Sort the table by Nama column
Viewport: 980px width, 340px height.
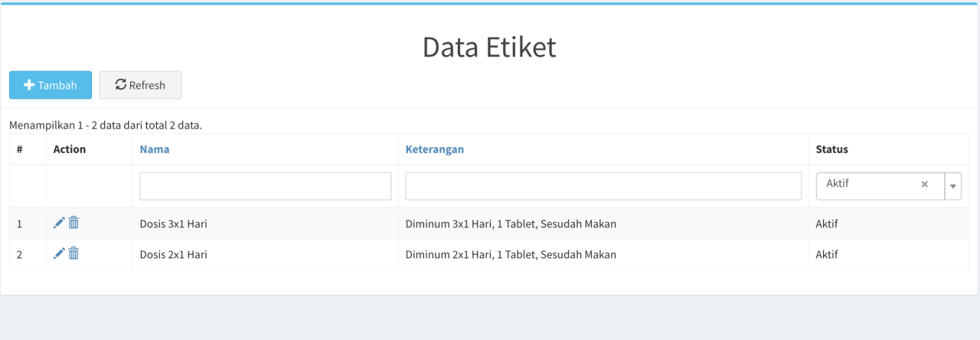click(154, 149)
